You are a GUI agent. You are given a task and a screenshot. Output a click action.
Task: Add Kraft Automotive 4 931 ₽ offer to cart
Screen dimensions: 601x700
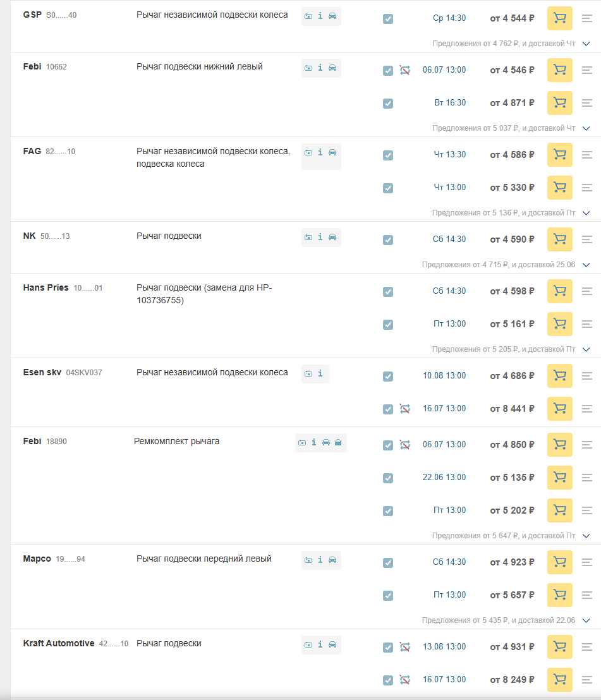[559, 647]
